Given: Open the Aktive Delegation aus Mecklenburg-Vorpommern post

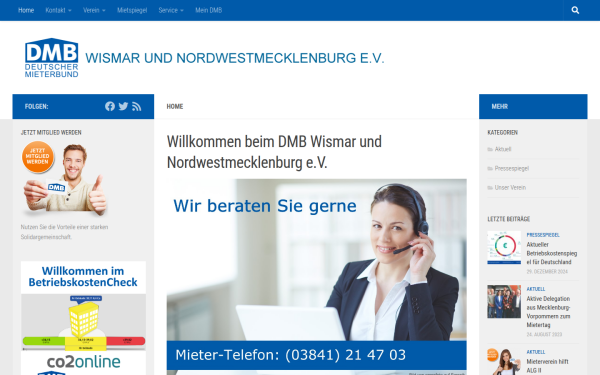Looking at the screenshot, I should pos(548,312).
